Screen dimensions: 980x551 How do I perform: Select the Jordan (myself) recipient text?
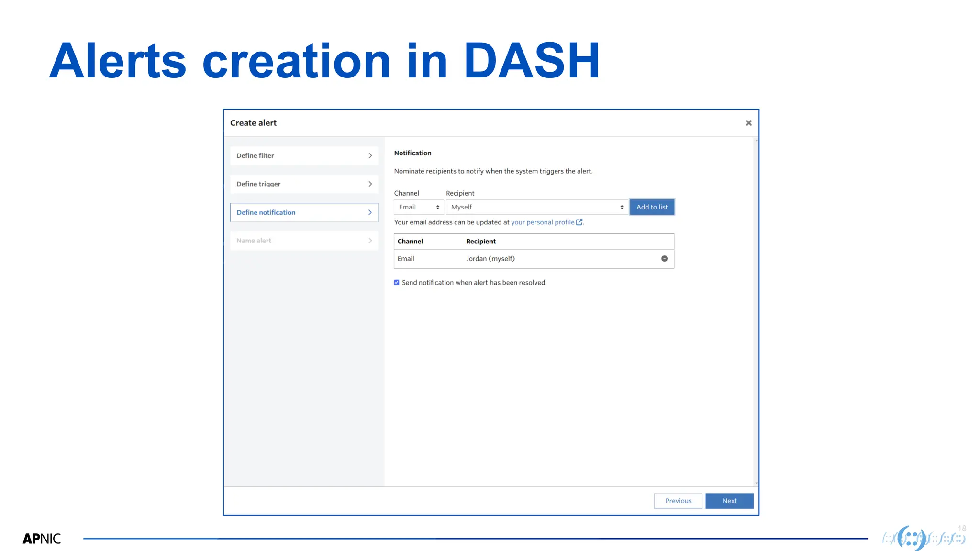490,259
